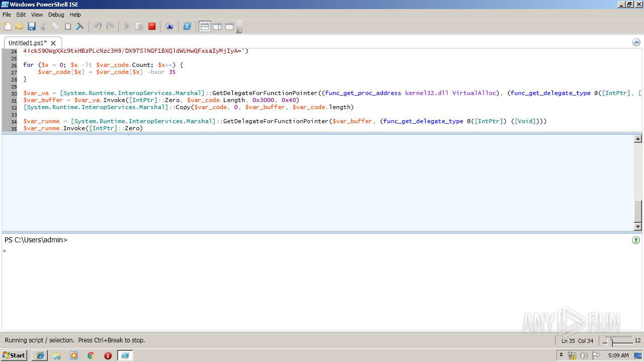Undo the last edit
644x362 pixels.
tap(98, 27)
